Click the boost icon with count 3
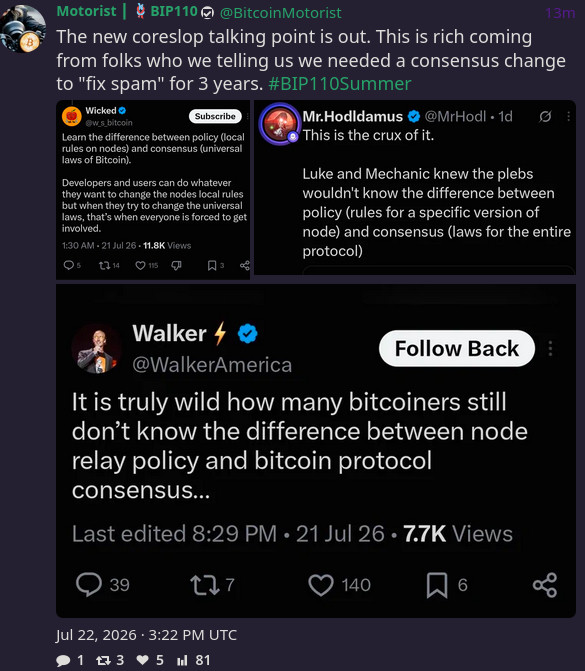Image resolution: width=585 pixels, height=671 pixels. (103, 661)
